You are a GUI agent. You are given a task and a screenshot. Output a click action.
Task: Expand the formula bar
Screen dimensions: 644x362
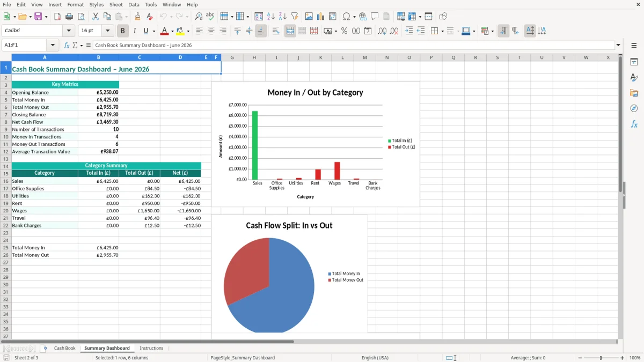(618, 46)
